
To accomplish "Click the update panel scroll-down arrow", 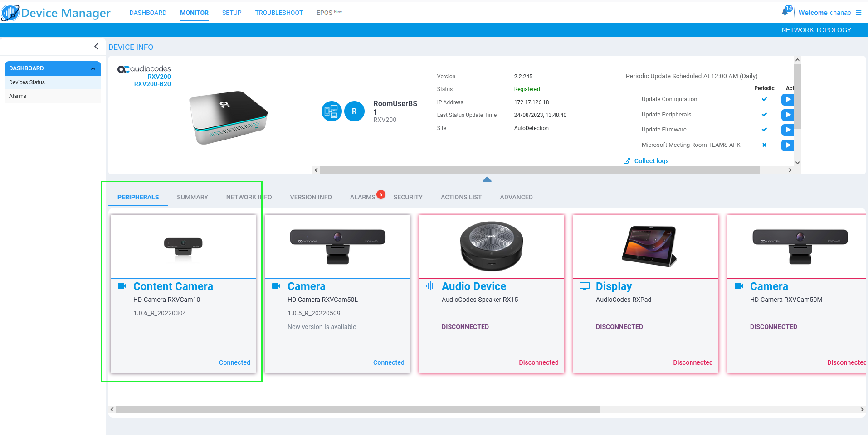I will click(x=797, y=163).
